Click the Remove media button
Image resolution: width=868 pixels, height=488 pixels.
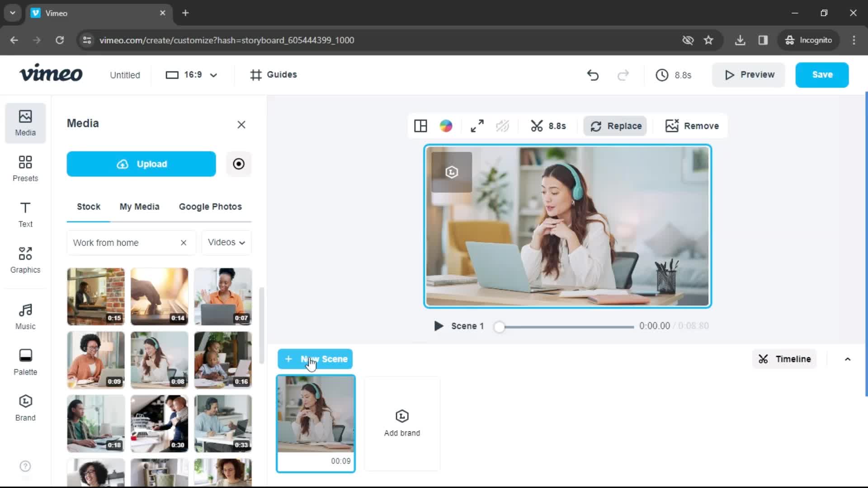pyautogui.click(x=692, y=126)
